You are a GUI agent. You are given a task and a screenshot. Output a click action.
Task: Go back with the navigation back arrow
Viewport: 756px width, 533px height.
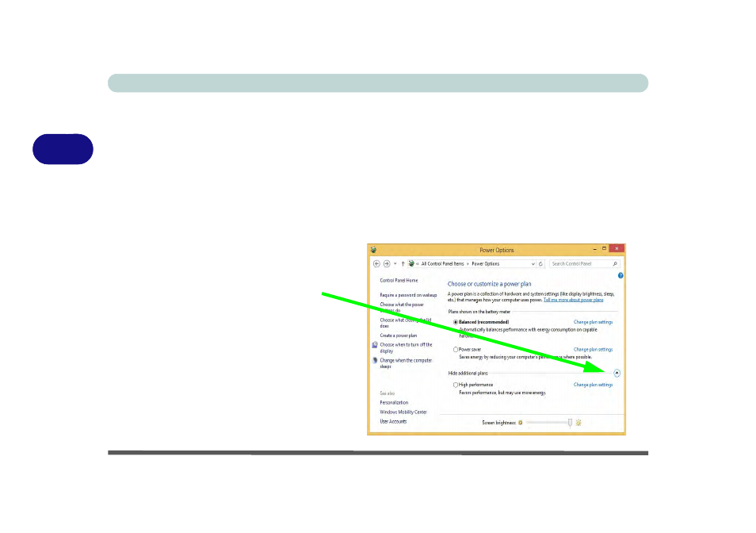click(x=376, y=264)
